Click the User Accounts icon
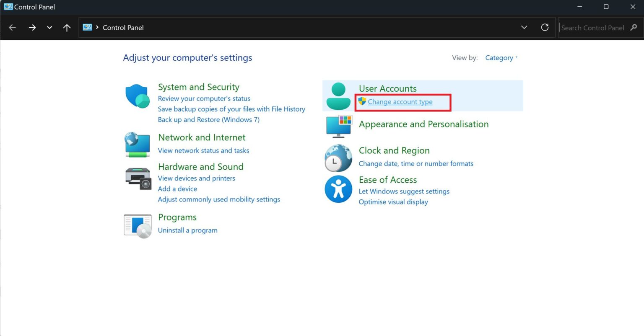The width and height of the screenshot is (644, 336). click(338, 95)
